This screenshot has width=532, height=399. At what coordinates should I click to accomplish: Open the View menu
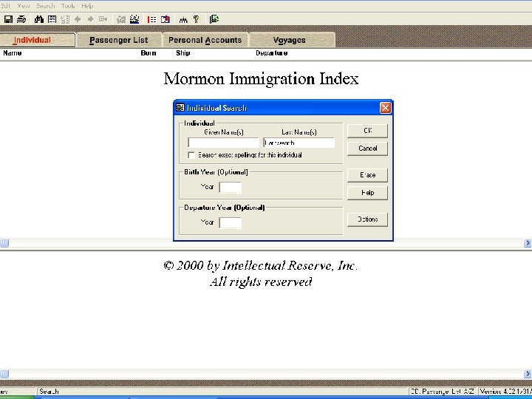pos(24,6)
